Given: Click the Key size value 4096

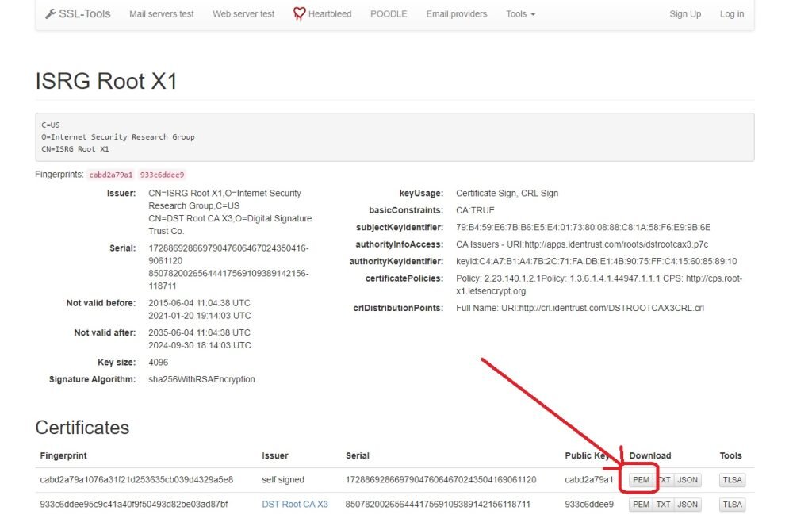Looking at the screenshot, I should point(158,362).
